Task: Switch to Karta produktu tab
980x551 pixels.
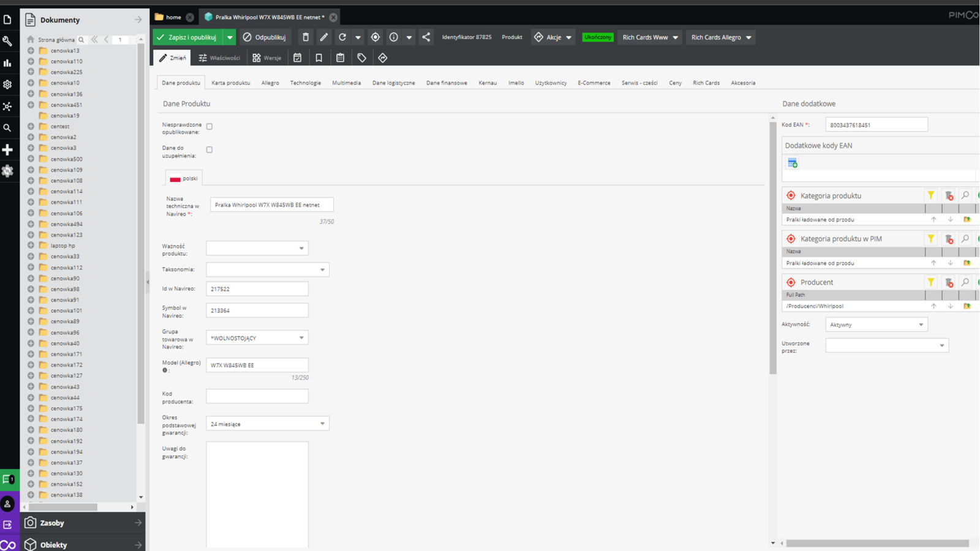Action: (x=231, y=83)
